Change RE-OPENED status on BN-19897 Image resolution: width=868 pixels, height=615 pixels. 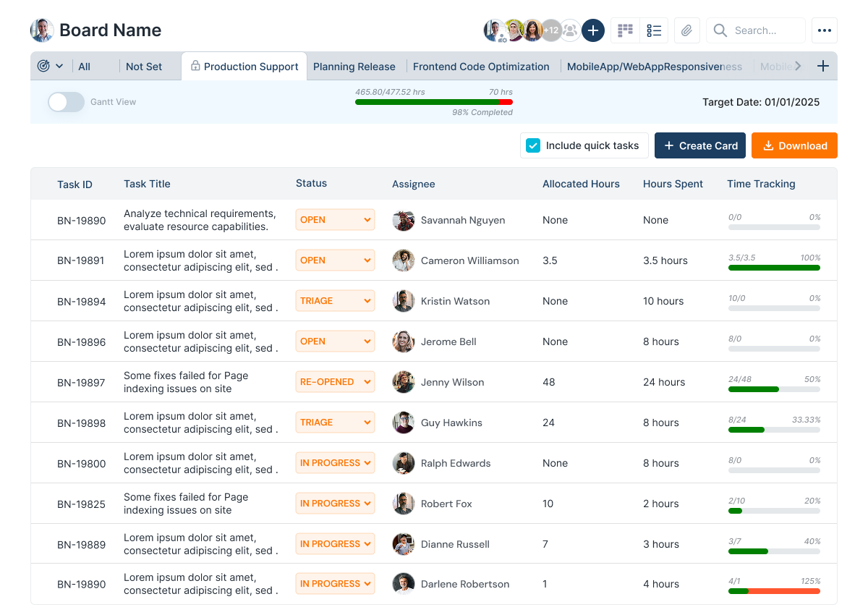click(335, 381)
